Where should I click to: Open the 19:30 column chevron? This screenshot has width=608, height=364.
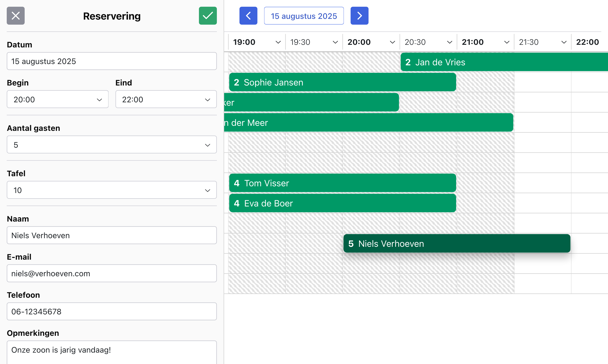pyautogui.click(x=335, y=42)
